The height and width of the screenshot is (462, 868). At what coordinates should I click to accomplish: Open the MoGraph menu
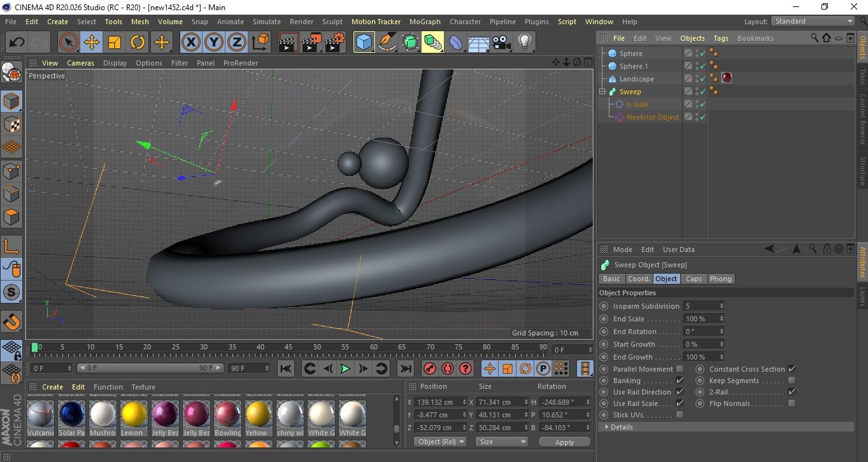(425, 22)
